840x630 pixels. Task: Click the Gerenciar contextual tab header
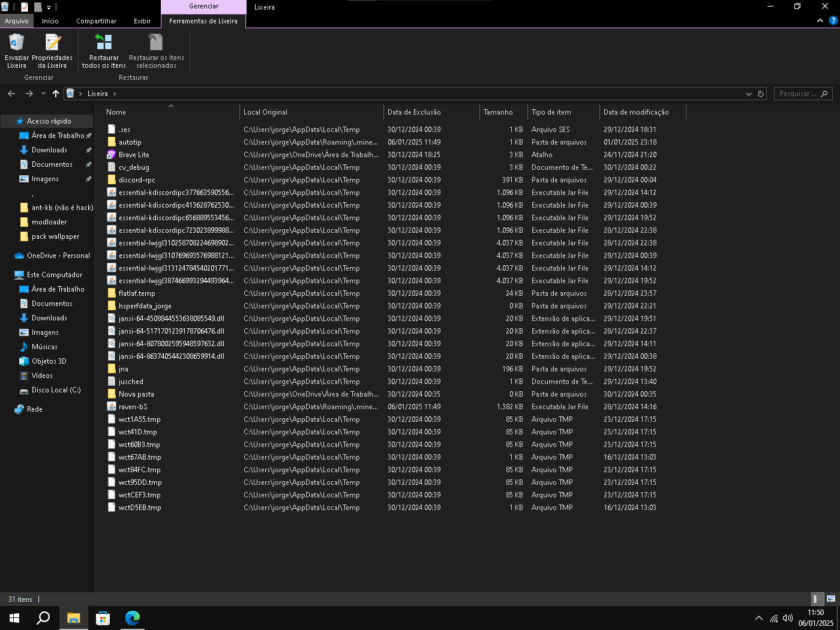[204, 7]
